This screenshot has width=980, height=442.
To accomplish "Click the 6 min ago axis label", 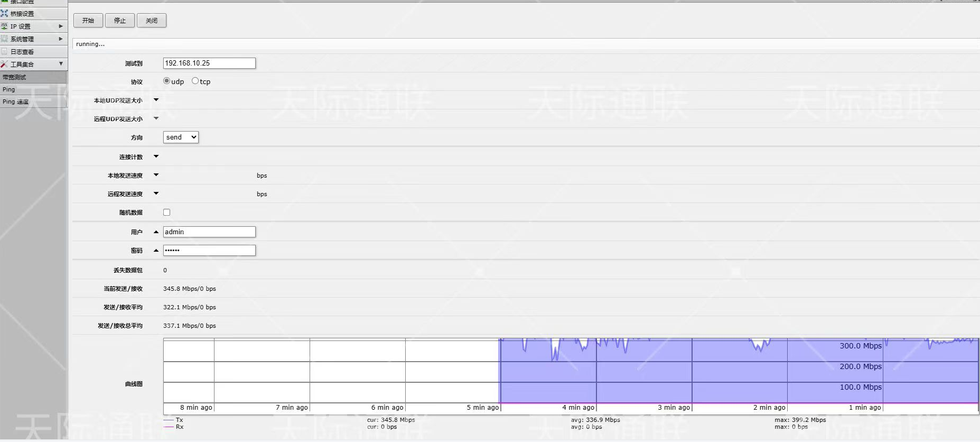I will [x=387, y=408].
